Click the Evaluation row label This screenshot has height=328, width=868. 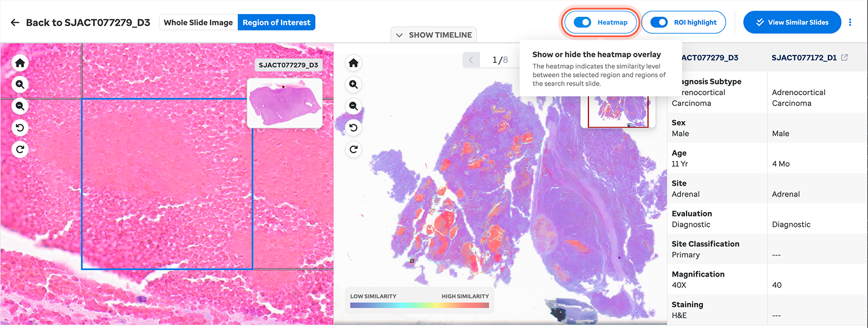pyautogui.click(x=692, y=214)
